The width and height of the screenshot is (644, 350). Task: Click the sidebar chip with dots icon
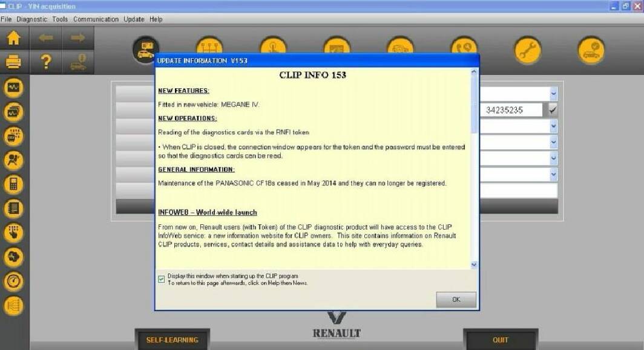pos(13,136)
